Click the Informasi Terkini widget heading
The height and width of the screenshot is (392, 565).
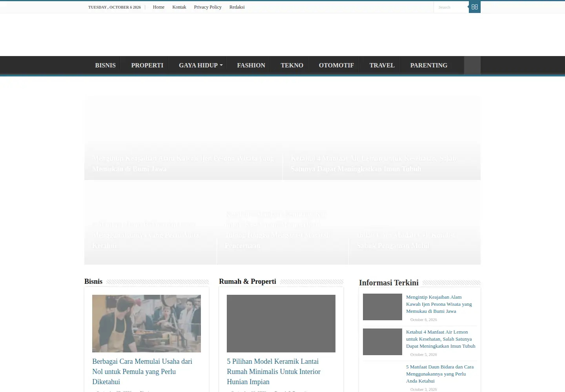pos(389,283)
